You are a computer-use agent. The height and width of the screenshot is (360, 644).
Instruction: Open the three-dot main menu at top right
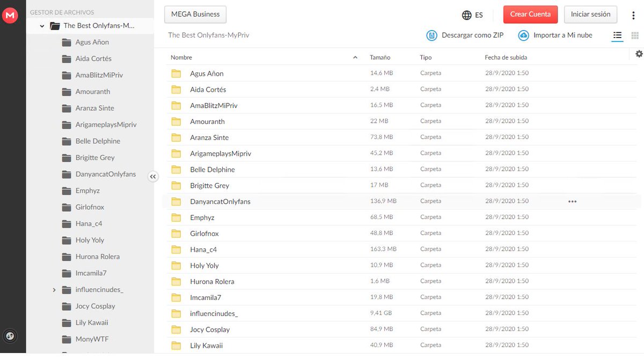pos(633,15)
